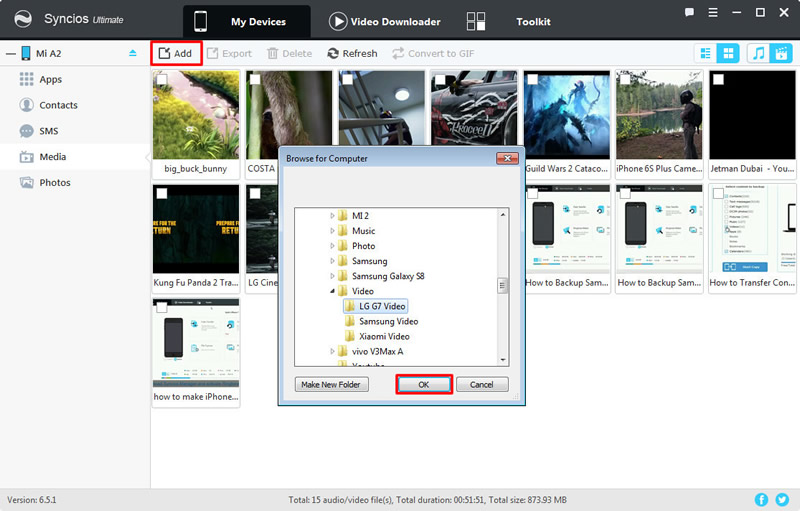
Task: Switch to list view
Action: coord(706,53)
